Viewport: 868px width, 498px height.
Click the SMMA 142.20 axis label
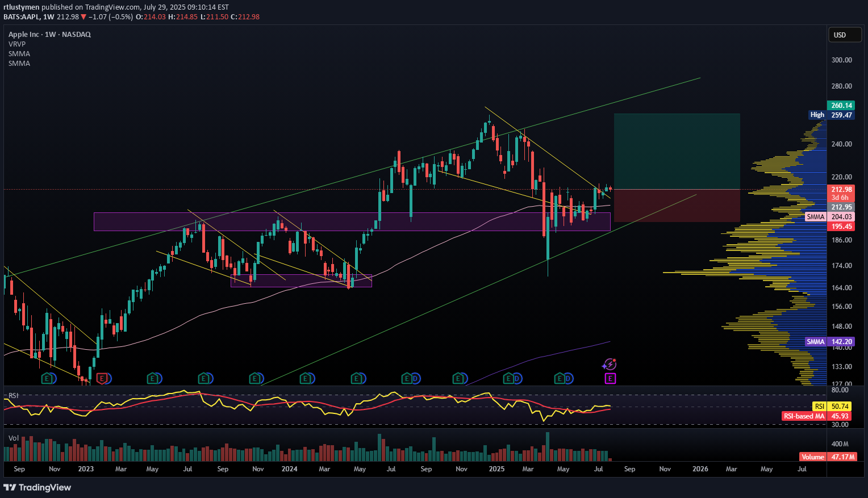click(829, 342)
